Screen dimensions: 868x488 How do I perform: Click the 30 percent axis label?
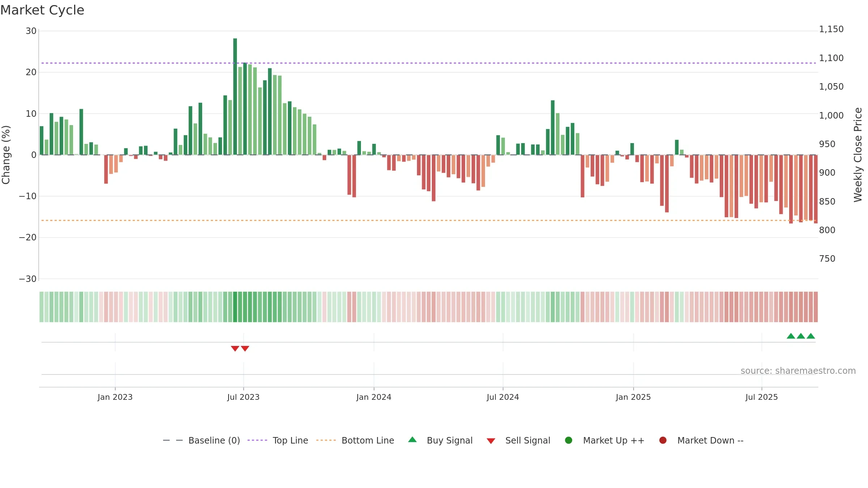tap(31, 31)
